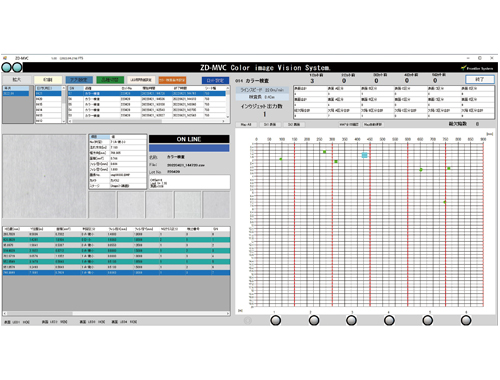Click the Map All button above defect map
Viewport: 500px width, 380px height.
point(246,125)
